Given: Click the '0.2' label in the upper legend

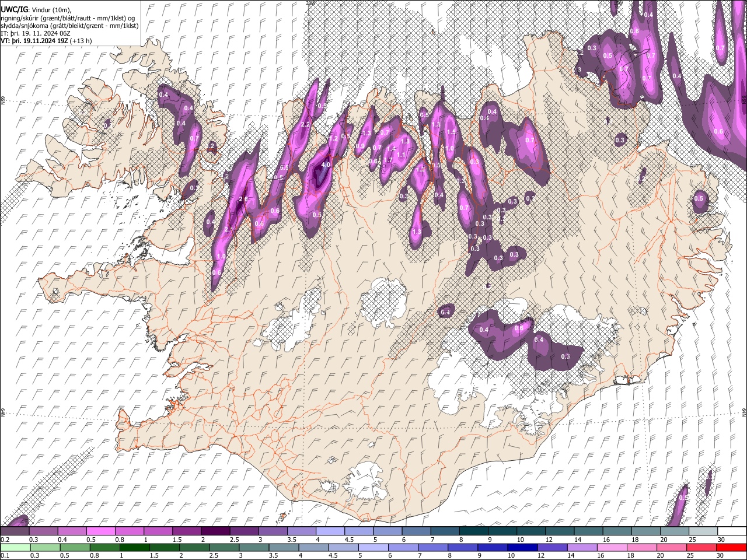Looking at the screenshot, I should coord(4,540).
